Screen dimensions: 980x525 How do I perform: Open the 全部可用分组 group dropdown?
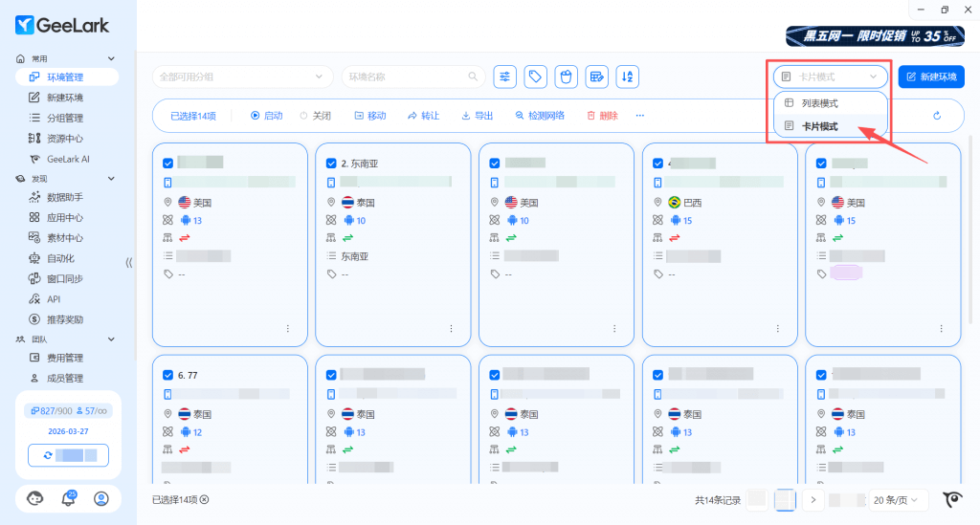point(242,77)
